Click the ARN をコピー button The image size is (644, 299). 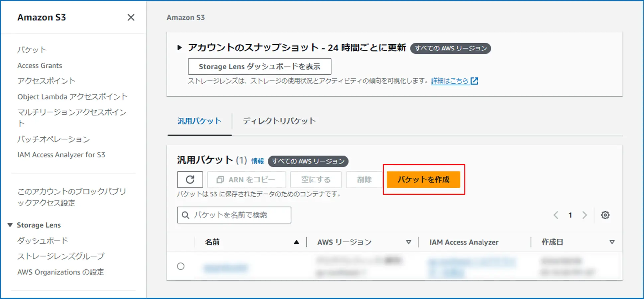[x=247, y=180]
